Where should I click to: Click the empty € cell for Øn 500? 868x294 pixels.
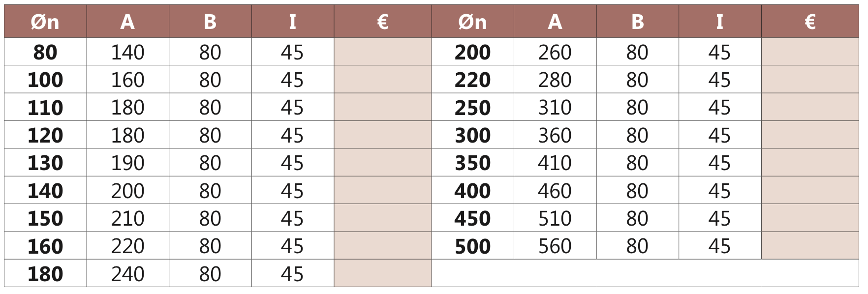[810, 246]
